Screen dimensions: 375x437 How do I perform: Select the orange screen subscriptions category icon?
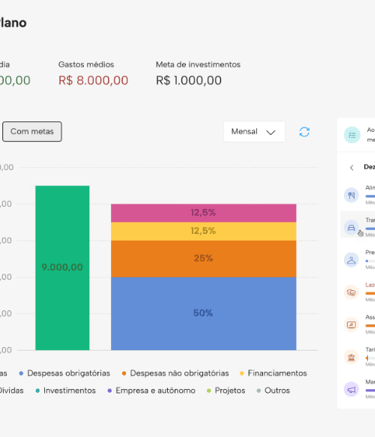(x=351, y=325)
